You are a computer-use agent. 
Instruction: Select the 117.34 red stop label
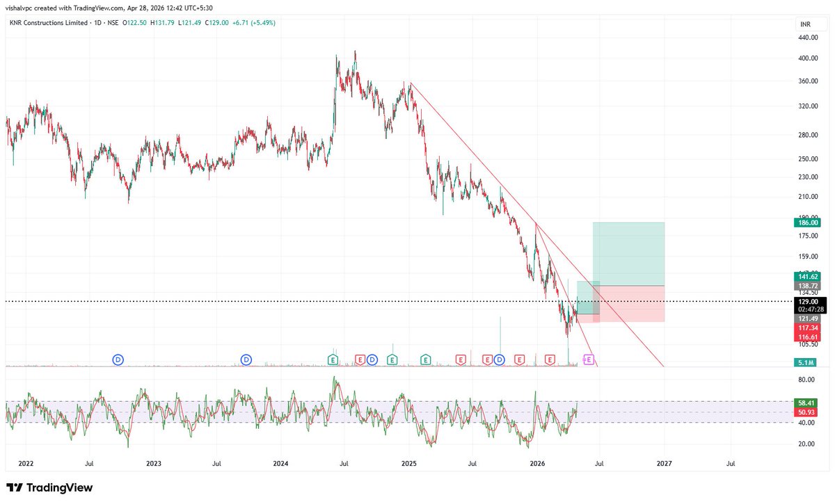(808, 327)
